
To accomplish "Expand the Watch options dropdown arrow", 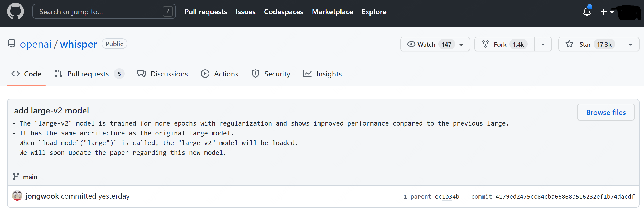I will click(462, 45).
